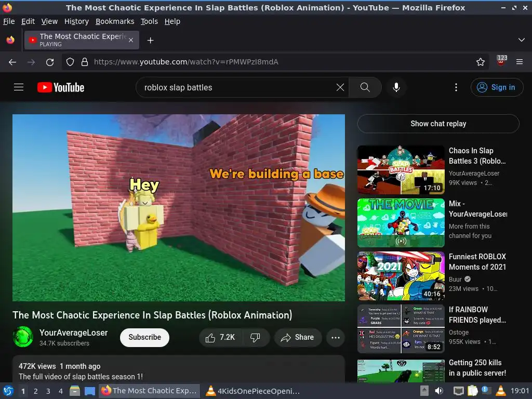Image resolution: width=532 pixels, height=399 pixels.
Task: Bookmark this page with star icon
Action: [480, 62]
